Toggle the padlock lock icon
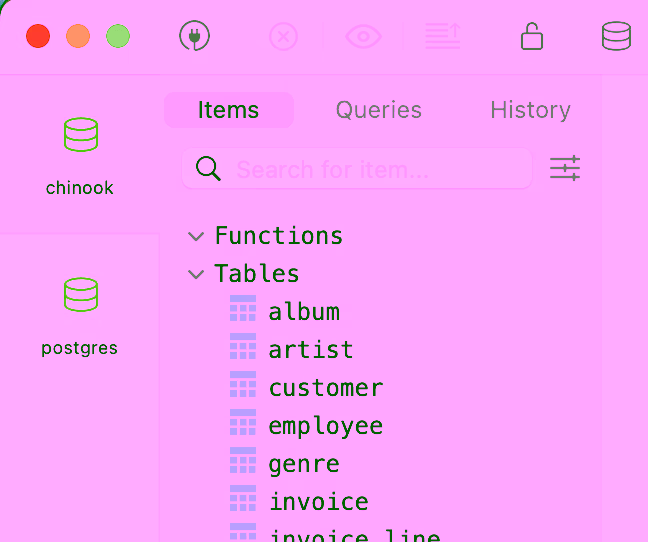 pyautogui.click(x=532, y=37)
